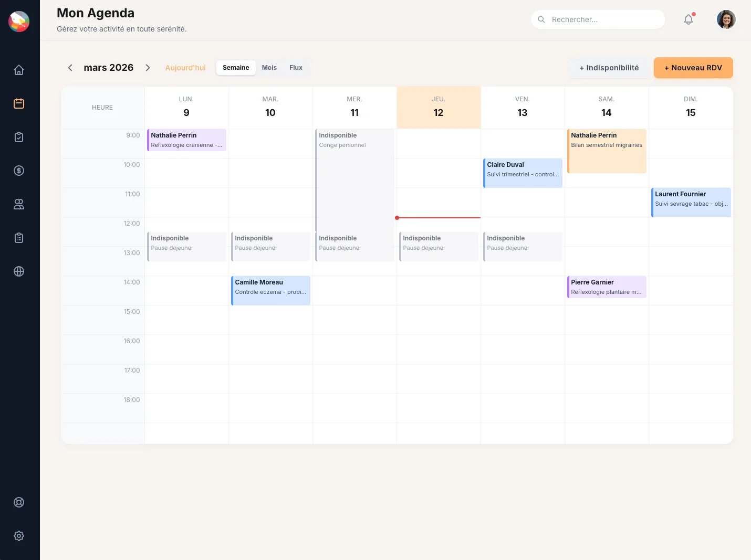Click the Rechercher search field
751x560 pixels.
click(x=598, y=19)
